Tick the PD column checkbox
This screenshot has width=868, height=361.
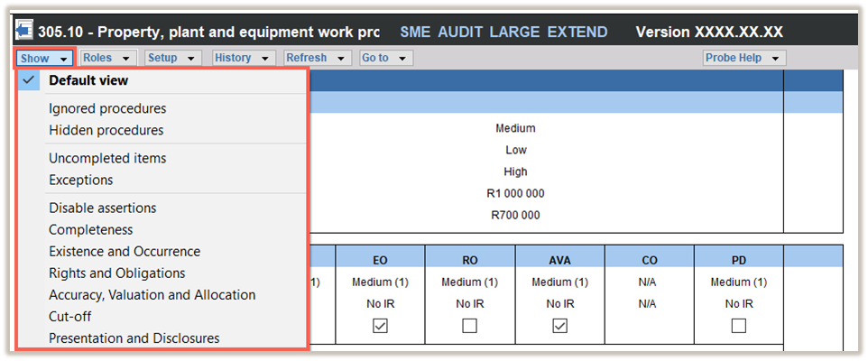click(739, 326)
